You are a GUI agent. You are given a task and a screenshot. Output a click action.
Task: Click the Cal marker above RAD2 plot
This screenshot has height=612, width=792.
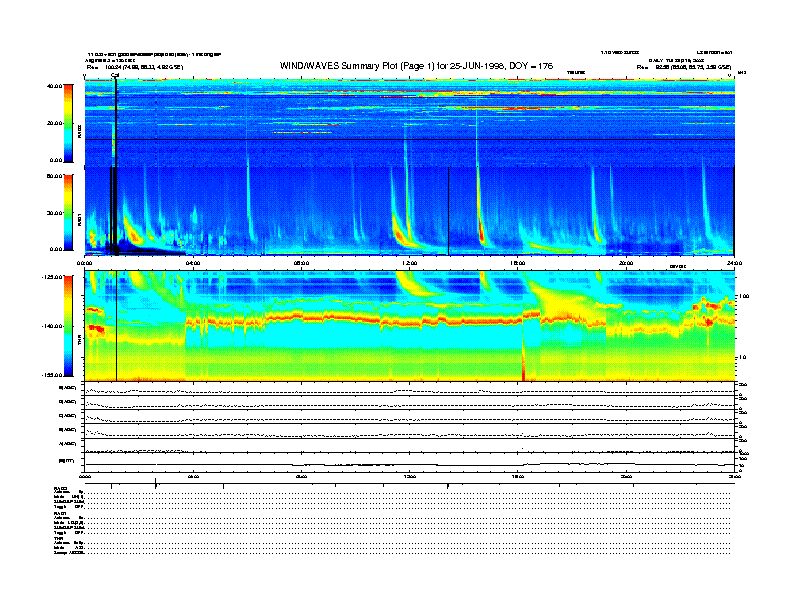[115, 75]
